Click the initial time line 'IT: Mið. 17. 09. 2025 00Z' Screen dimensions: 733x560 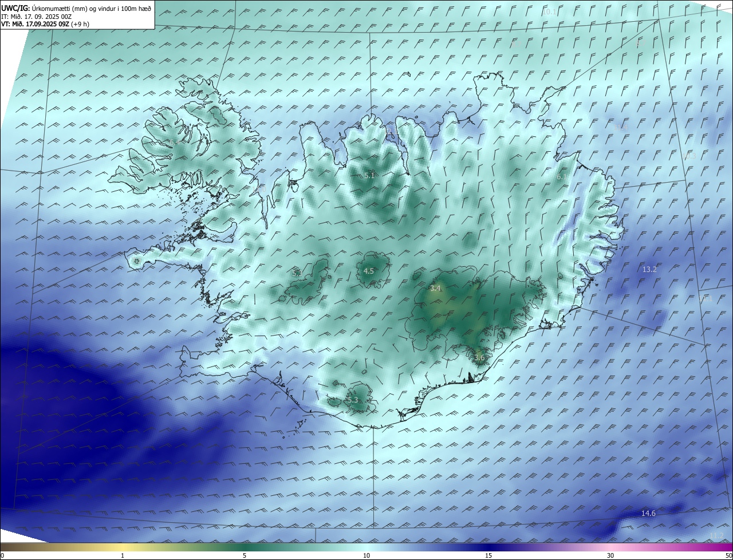pyautogui.click(x=38, y=17)
